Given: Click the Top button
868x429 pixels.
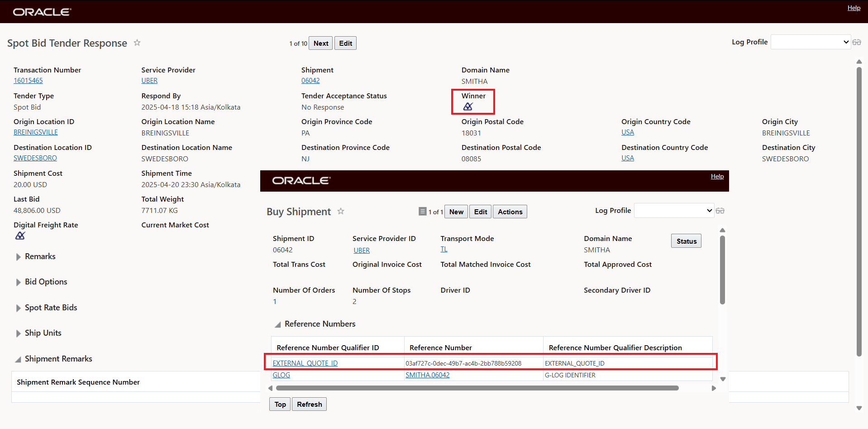Looking at the screenshot, I should [280, 404].
